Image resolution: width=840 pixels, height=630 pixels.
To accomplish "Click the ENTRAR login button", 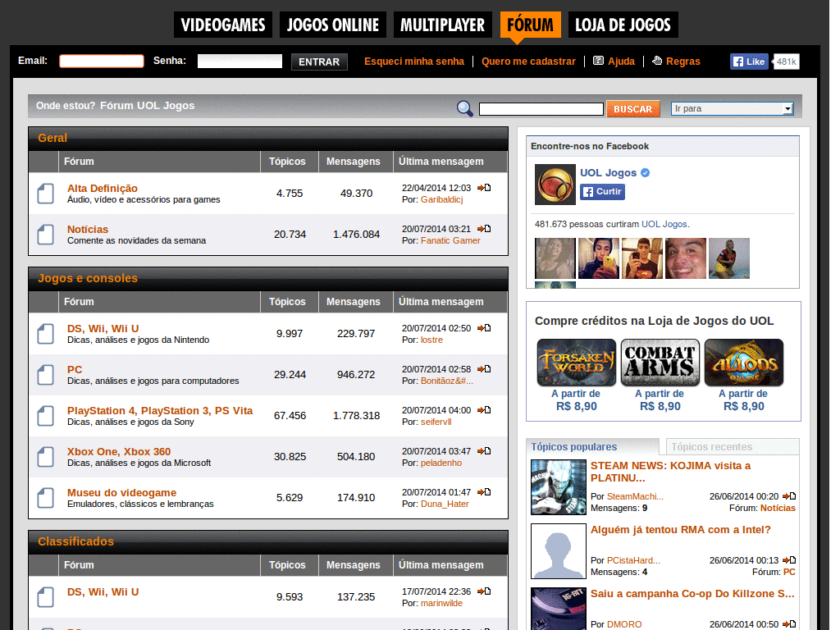I will 319,62.
